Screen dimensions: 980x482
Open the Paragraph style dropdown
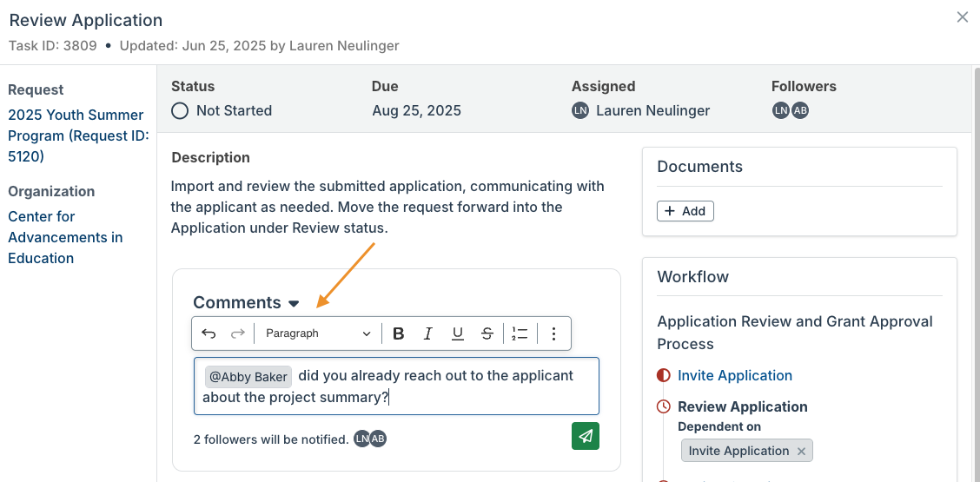318,333
